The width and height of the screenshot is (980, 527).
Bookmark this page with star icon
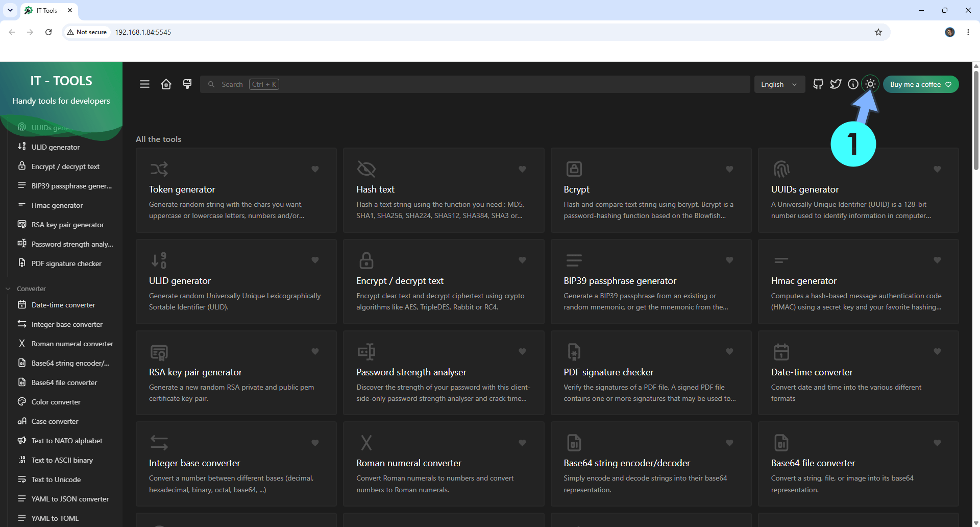point(878,32)
